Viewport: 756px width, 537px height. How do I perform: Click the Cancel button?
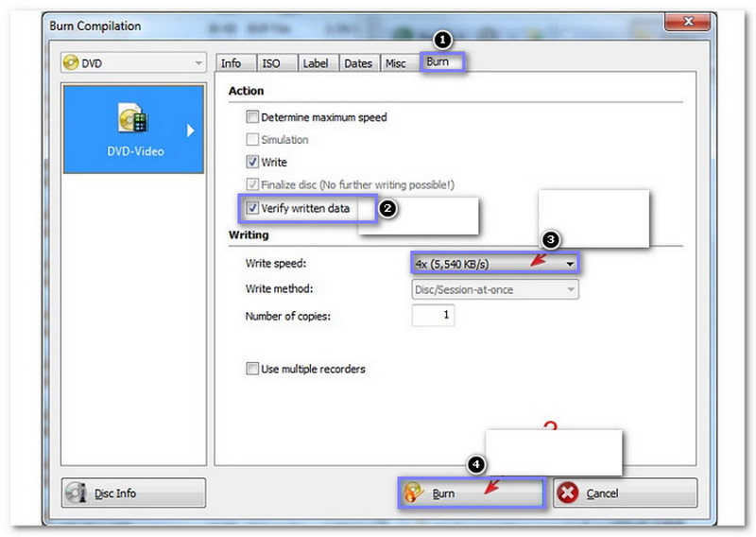pyautogui.click(x=625, y=494)
